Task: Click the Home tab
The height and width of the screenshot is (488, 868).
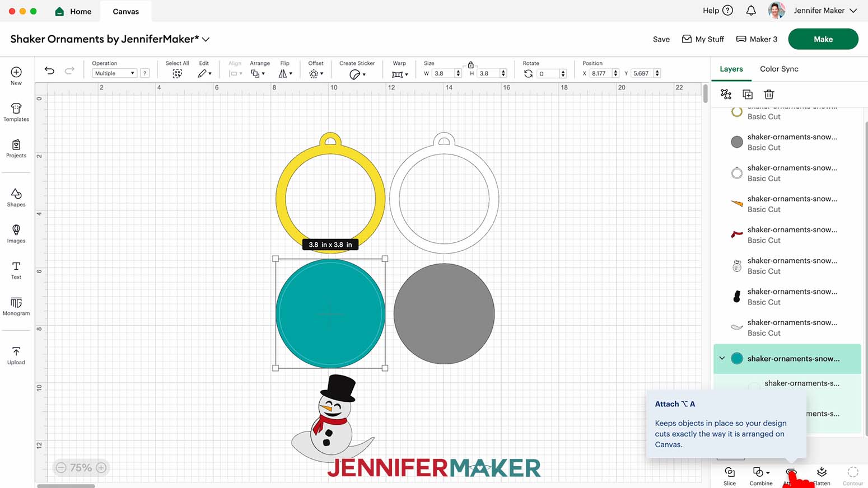Action: point(73,11)
